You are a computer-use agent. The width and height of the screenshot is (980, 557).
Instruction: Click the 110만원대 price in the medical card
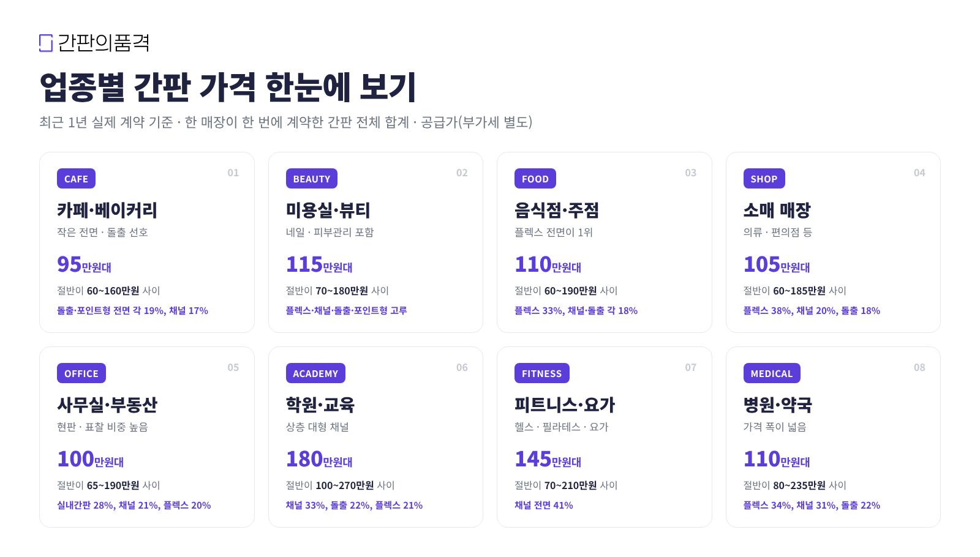777,459
